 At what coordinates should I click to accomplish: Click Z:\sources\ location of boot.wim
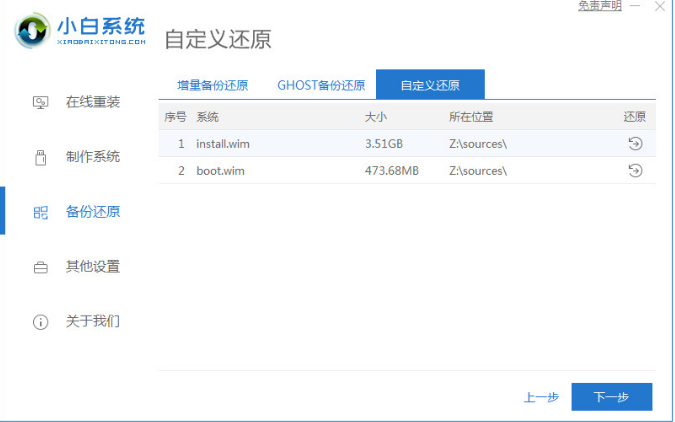[478, 171]
